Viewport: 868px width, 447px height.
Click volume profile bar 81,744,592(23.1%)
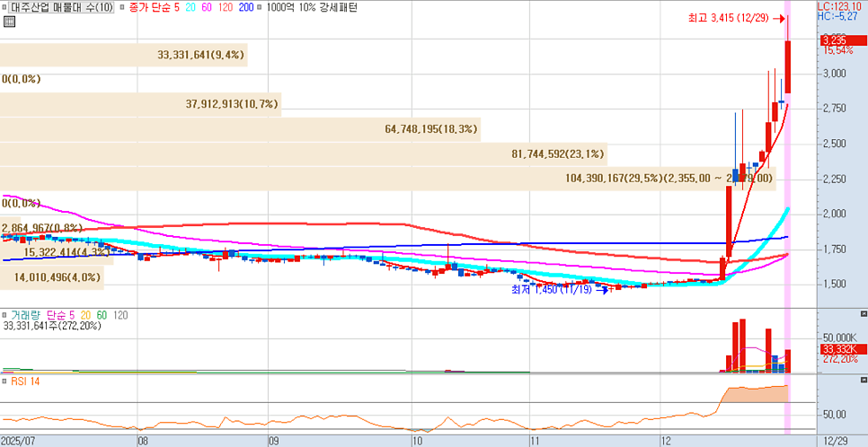pyautogui.click(x=304, y=153)
